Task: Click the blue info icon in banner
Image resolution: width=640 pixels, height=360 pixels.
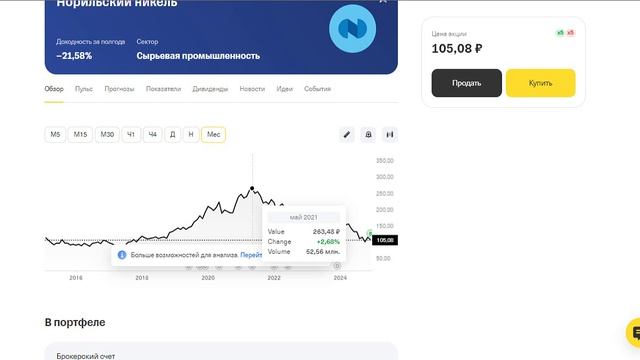Action: click(122, 255)
